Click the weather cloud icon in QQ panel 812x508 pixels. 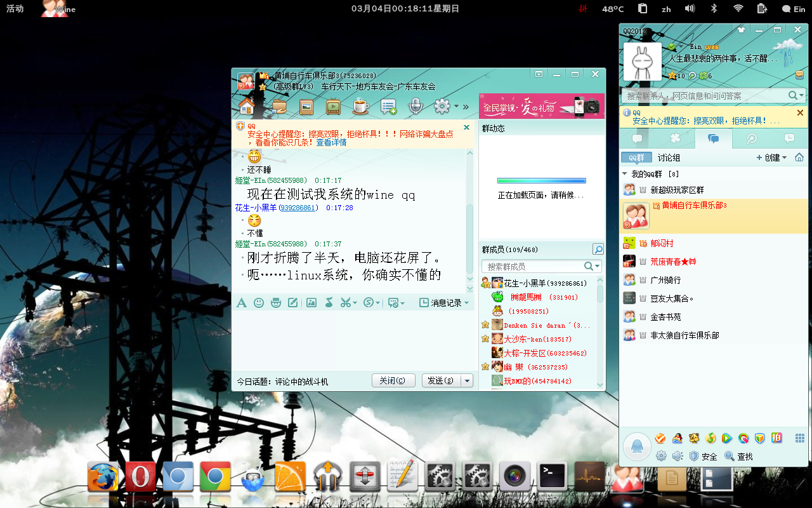pyautogui.click(x=787, y=52)
